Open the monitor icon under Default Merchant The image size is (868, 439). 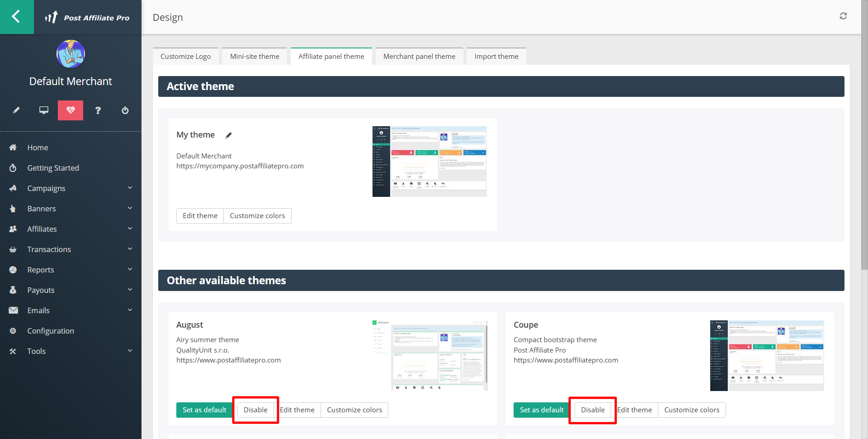pos(44,110)
